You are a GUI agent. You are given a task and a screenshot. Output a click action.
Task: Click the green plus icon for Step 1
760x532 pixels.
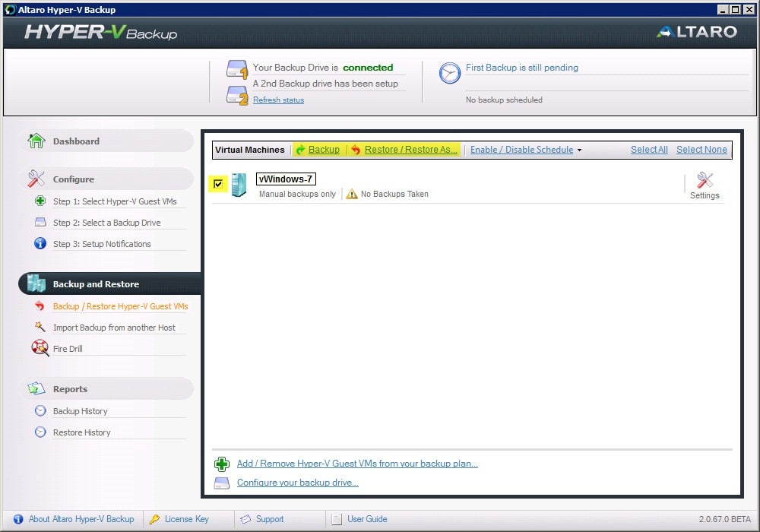tap(40, 201)
